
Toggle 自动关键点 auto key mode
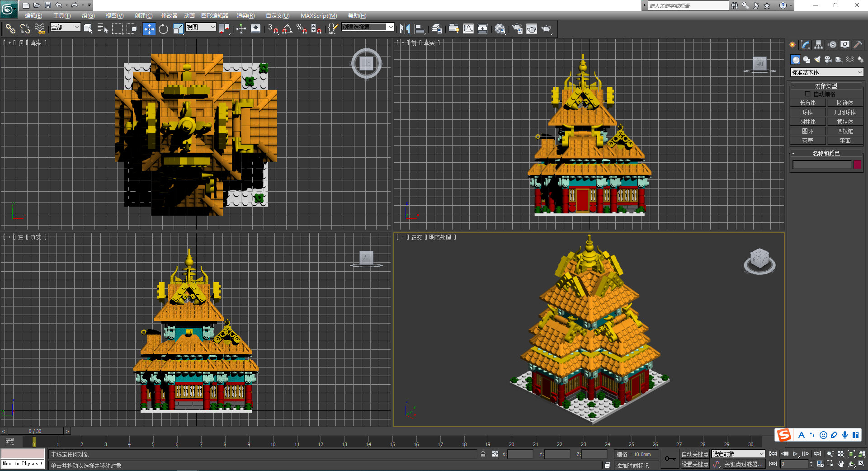point(694,454)
